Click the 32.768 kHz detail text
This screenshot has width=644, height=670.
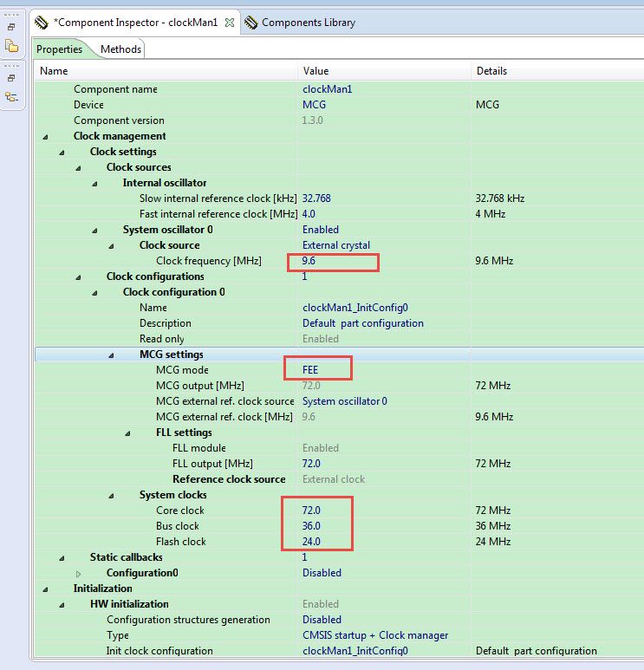click(500, 198)
